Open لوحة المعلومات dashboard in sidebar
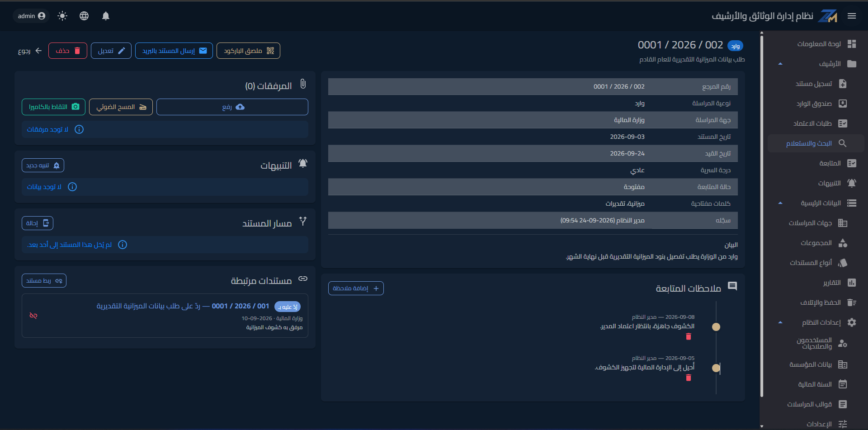The width and height of the screenshot is (868, 430). [816, 44]
